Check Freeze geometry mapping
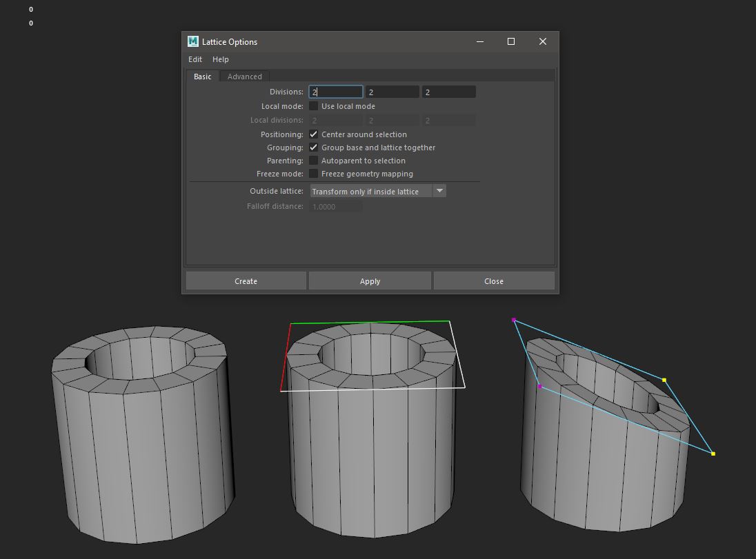 point(314,173)
